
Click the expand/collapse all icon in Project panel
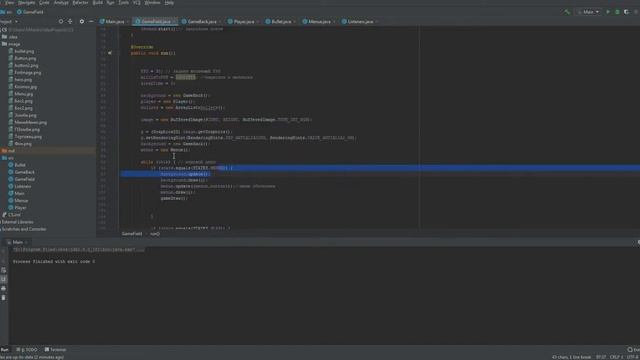pos(70,21)
